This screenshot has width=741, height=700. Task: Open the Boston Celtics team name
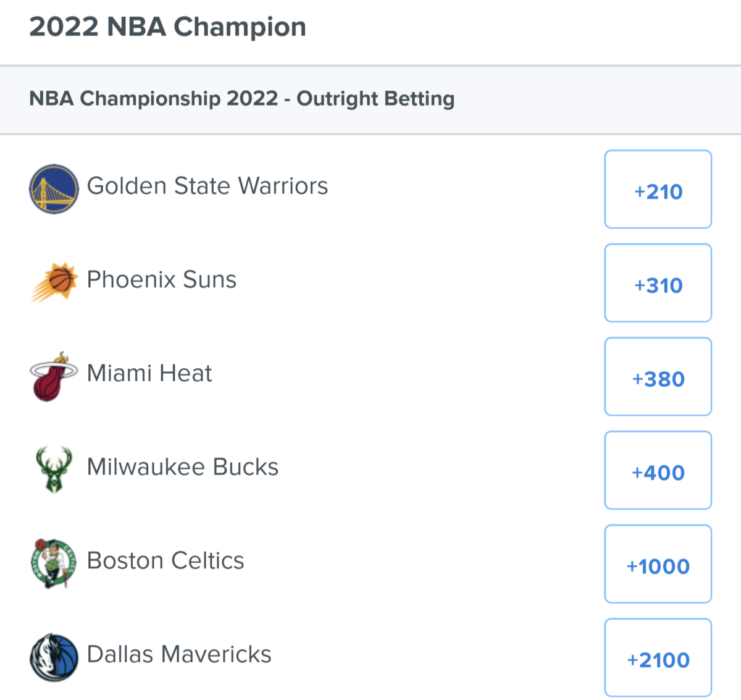165,561
